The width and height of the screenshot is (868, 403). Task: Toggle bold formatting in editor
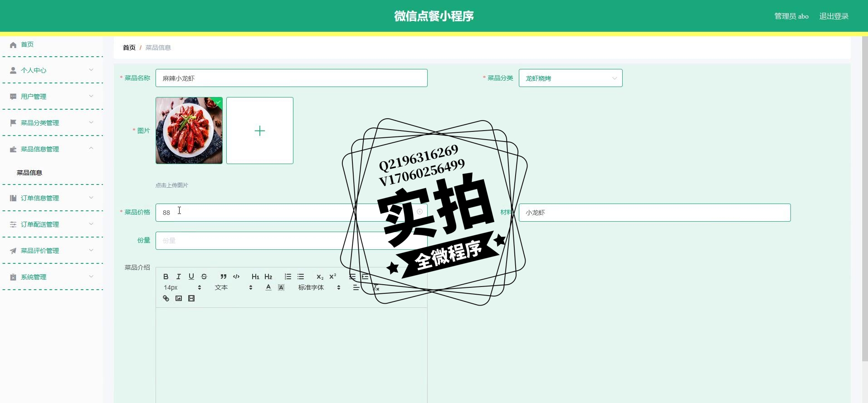point(166,277)
